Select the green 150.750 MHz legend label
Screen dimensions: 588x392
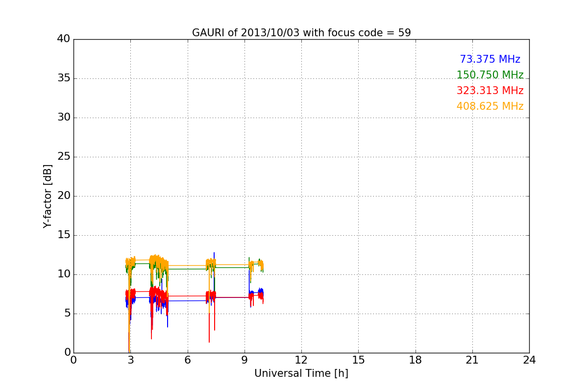[x=490, y=75]
